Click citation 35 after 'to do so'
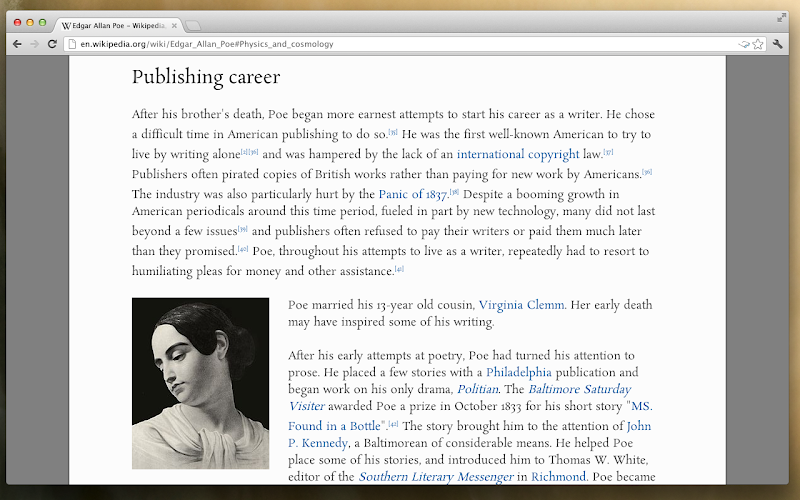800x500 pixels. 393,132
